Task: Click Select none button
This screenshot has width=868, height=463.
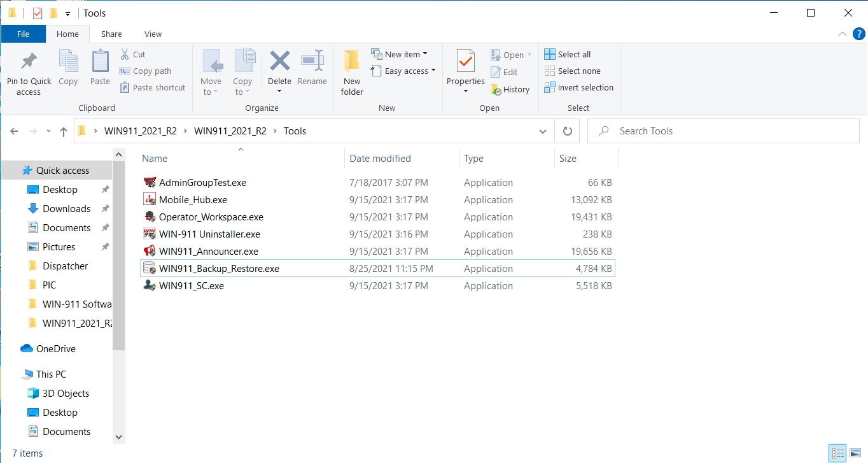Action: click(573, 71)
